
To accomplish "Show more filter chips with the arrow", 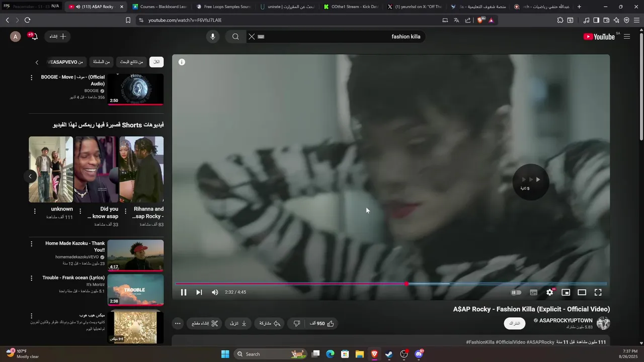I will pyautogui.click(x=37, y=62).
